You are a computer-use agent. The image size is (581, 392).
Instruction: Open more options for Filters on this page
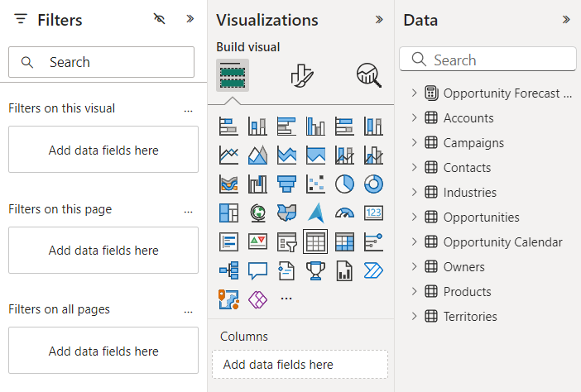pyautogui.click(x=188, y=210)
